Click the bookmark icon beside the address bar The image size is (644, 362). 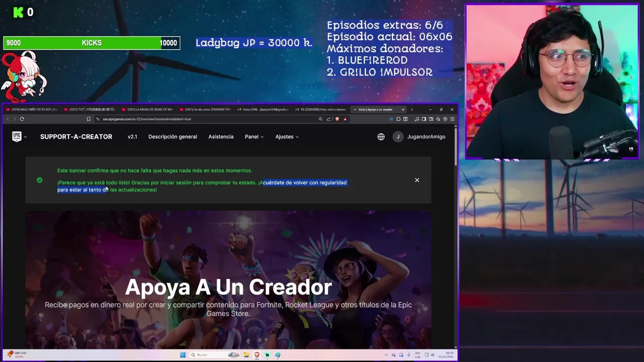click(x=89, y=119)
